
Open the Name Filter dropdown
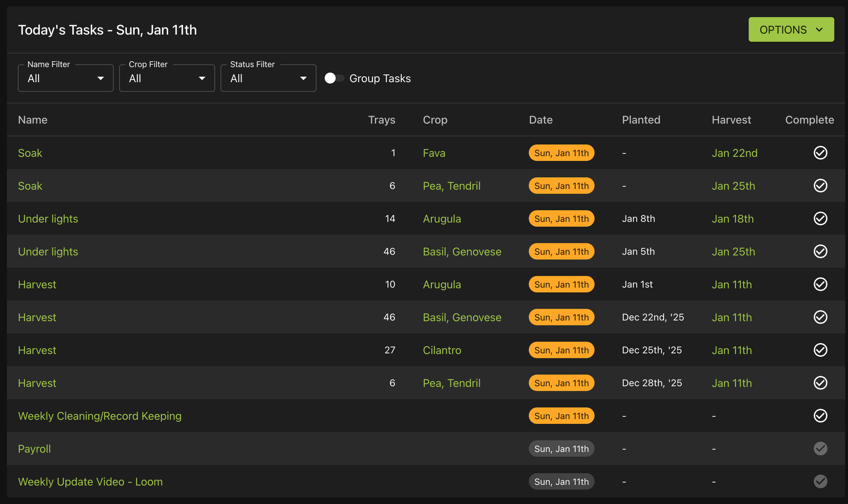point(66,78)
